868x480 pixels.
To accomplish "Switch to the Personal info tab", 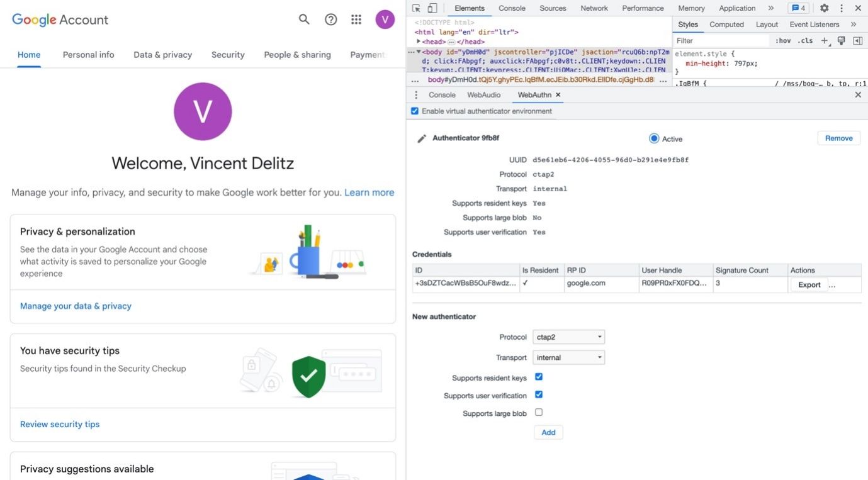I will click(89, 55).
